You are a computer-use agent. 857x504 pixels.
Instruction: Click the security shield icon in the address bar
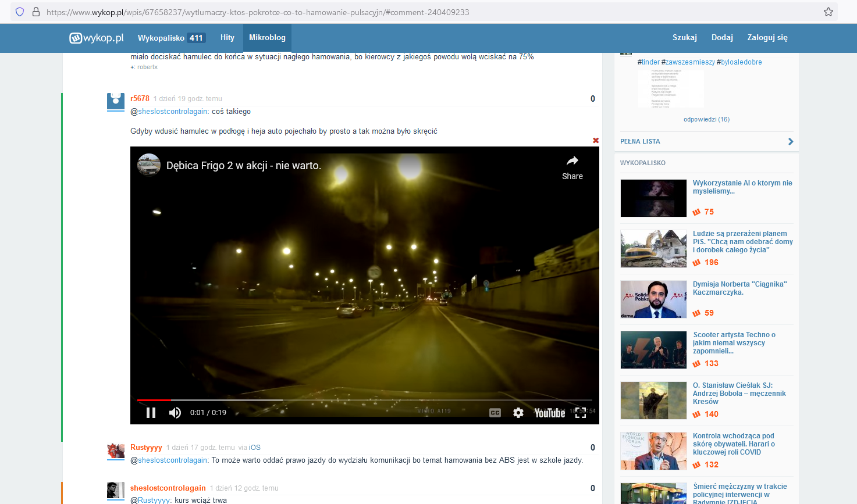[20, 11]
